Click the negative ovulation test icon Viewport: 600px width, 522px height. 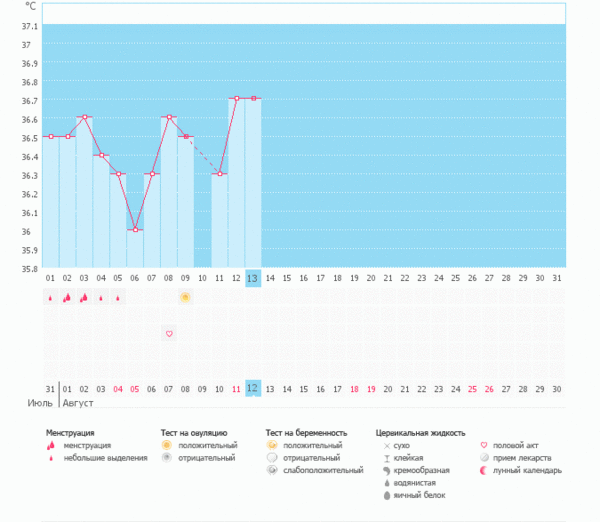click(167, 457)
